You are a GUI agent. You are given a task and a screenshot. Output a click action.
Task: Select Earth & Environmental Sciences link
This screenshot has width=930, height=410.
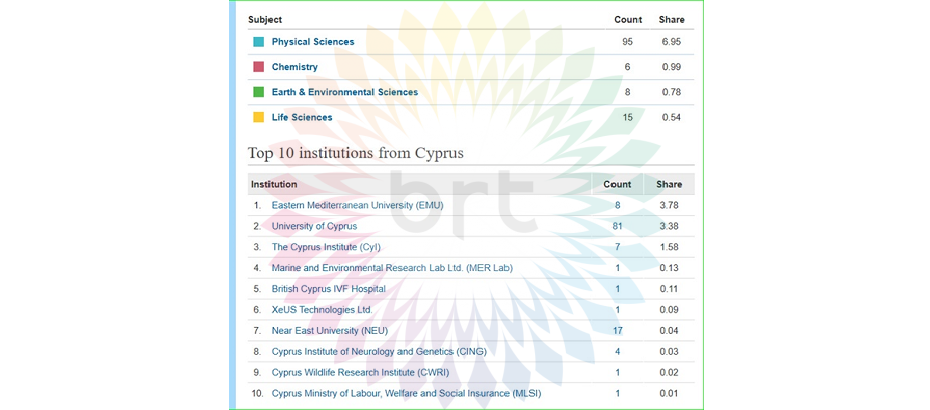344,92
